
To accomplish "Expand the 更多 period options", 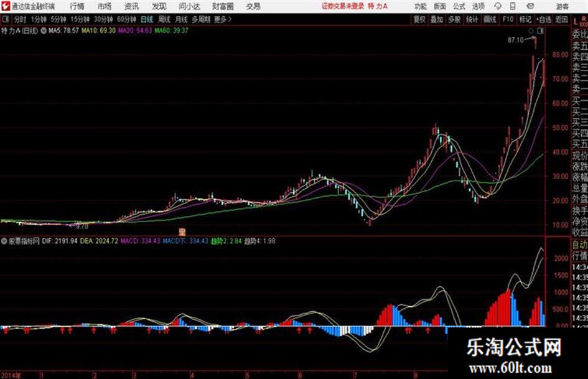I will tap(223, 19).
